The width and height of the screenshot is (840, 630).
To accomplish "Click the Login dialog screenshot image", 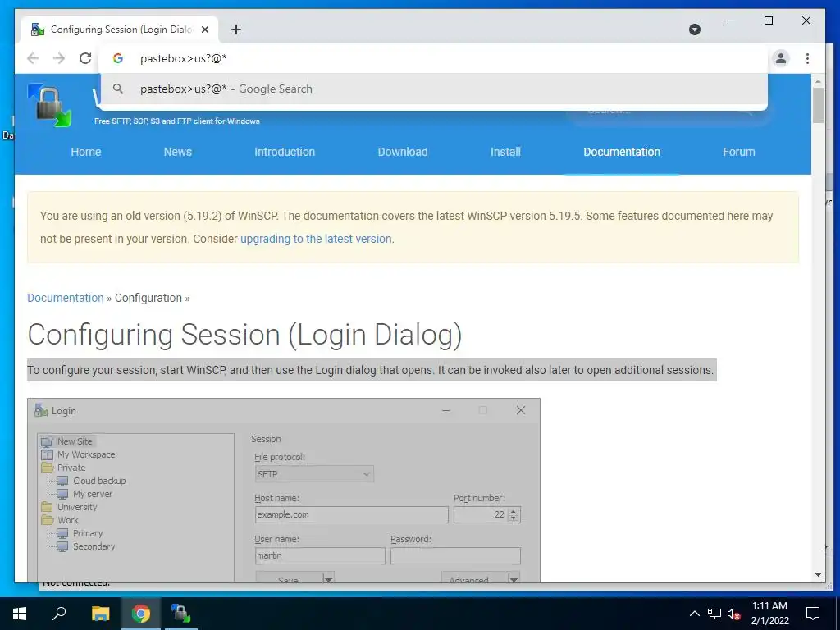I will (283, 490).
